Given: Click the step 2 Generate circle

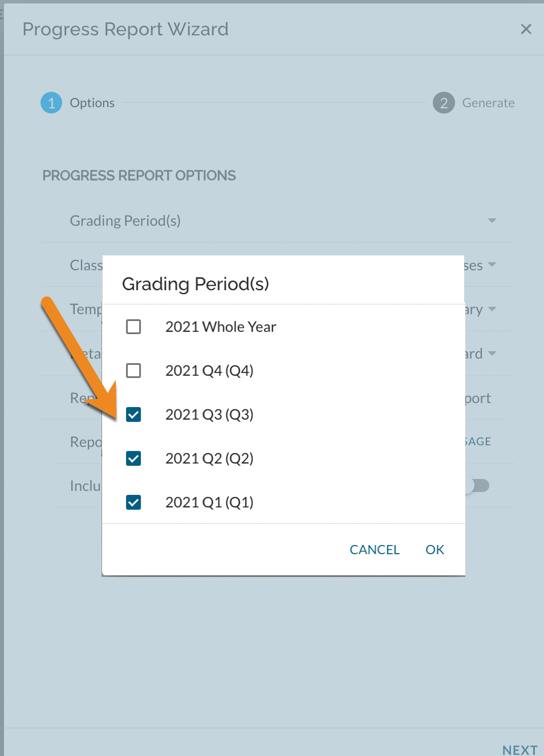Looking at the screenshot, I should pyautogui.click(x=443, y=103).
